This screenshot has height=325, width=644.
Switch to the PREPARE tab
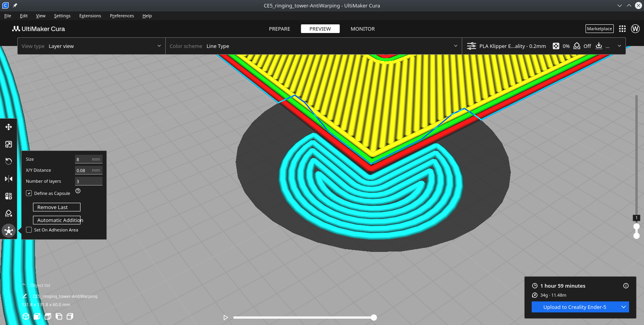[x=279, y=29]
